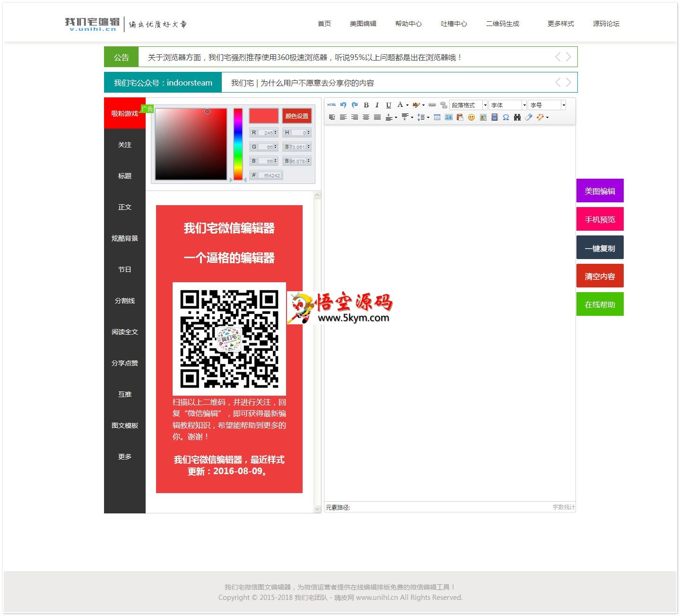Click the 美图编辑 purple button

click(600, 191)
